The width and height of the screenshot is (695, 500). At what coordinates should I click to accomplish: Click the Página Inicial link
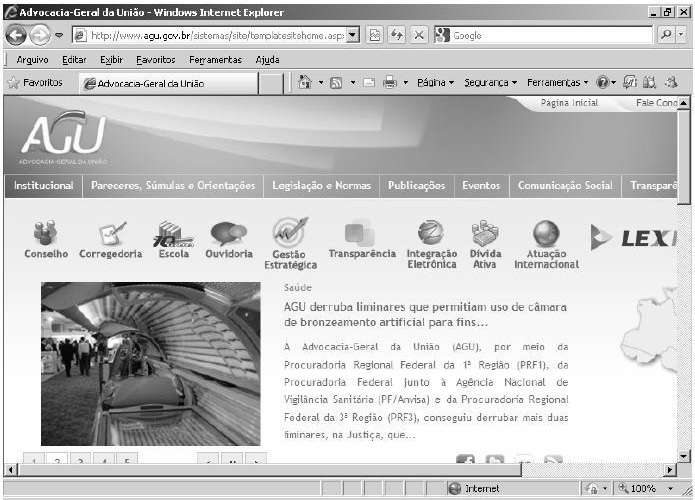pos(569,103)
